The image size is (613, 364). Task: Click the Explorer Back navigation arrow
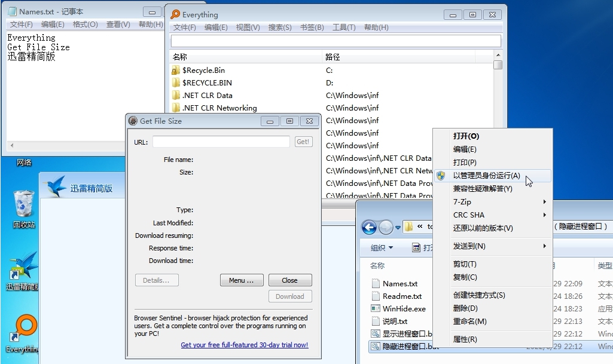(x=369, y=227)
